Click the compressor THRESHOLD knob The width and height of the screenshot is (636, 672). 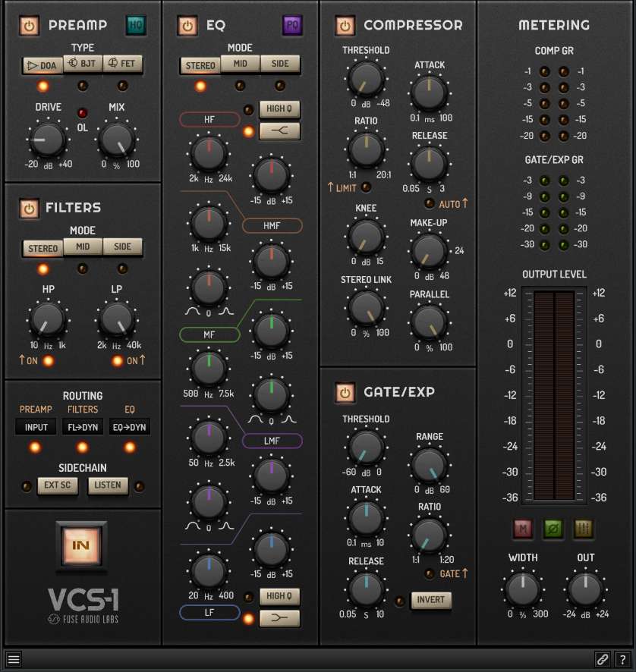click(365, 78)
